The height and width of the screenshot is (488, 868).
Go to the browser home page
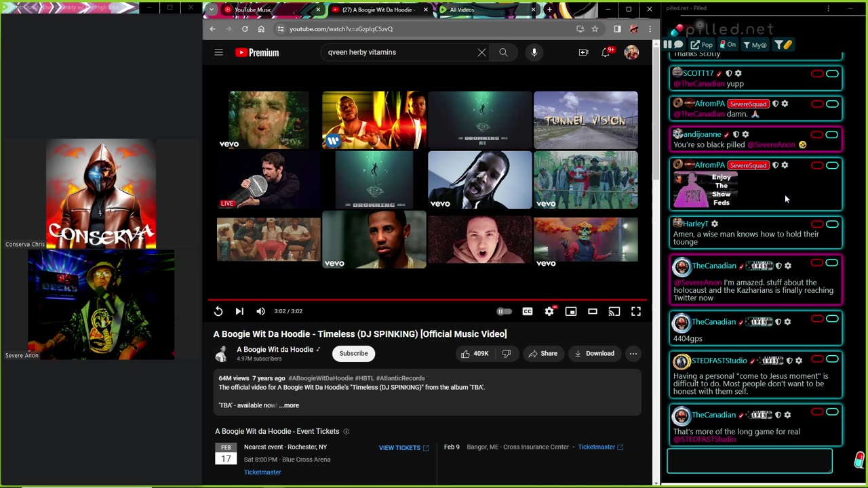pos(261,29)
